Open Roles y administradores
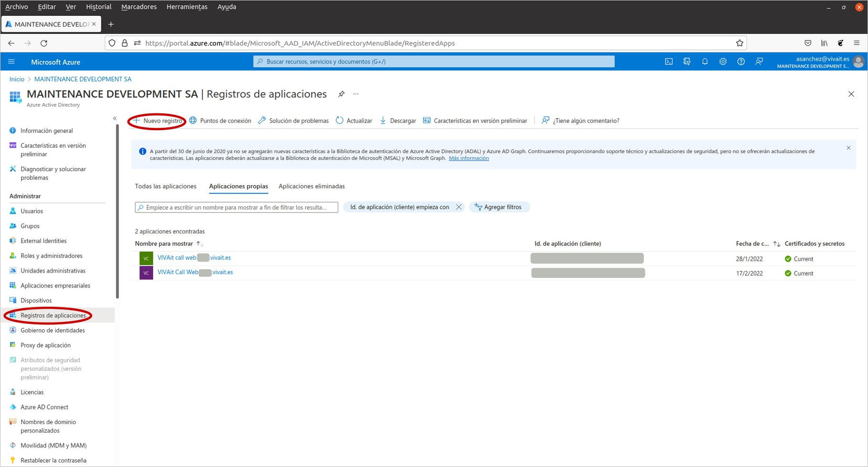 pyautogui.click(x=51, y=256)
